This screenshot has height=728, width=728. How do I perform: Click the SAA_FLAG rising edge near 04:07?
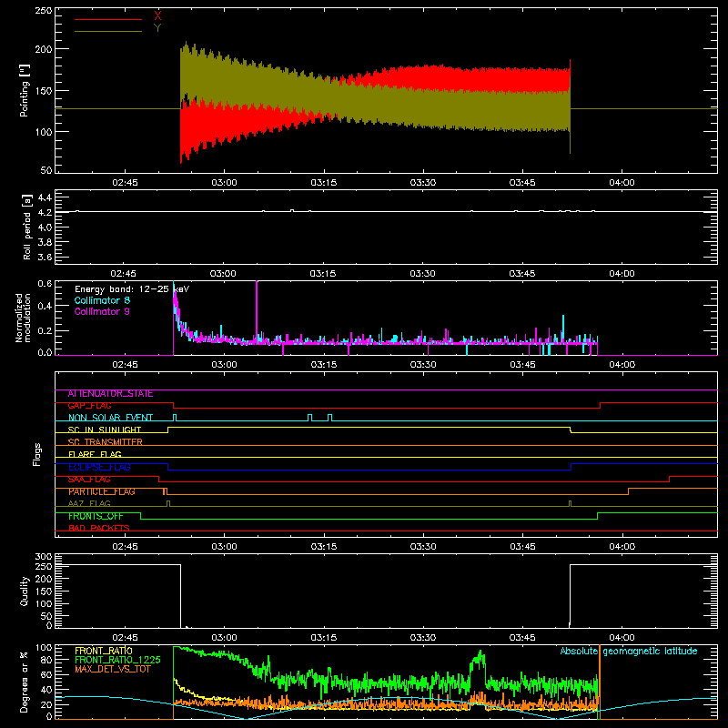(670, 480)
